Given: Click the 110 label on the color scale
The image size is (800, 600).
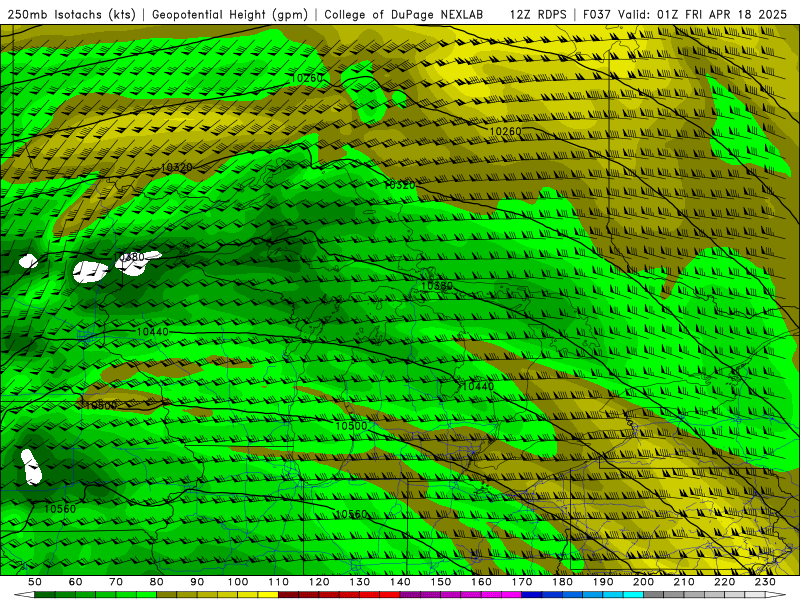Looking at the screenshot, I should (x=279, y=582).
